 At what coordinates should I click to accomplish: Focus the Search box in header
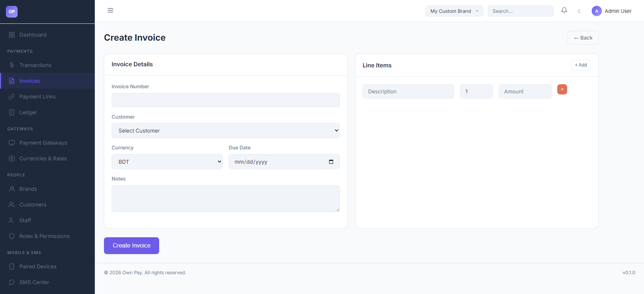point(520,11)
